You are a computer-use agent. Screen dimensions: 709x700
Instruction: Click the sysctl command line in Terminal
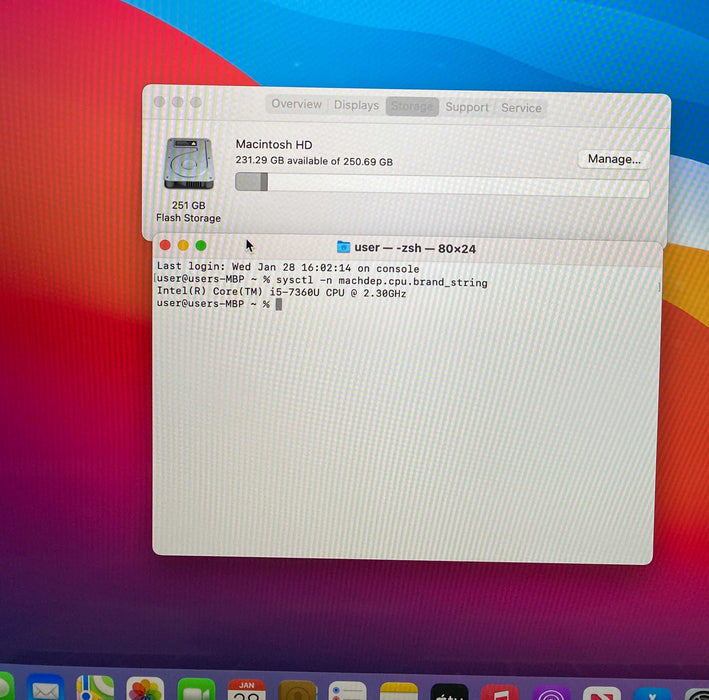(322, 281)
